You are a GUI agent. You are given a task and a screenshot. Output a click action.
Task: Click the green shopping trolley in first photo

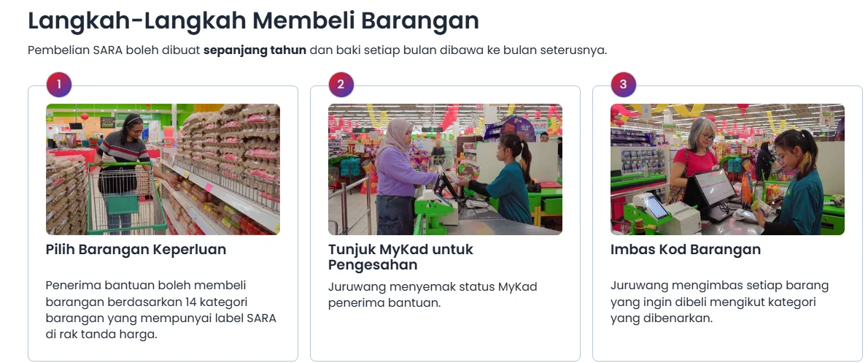click(x=125, y=196)
